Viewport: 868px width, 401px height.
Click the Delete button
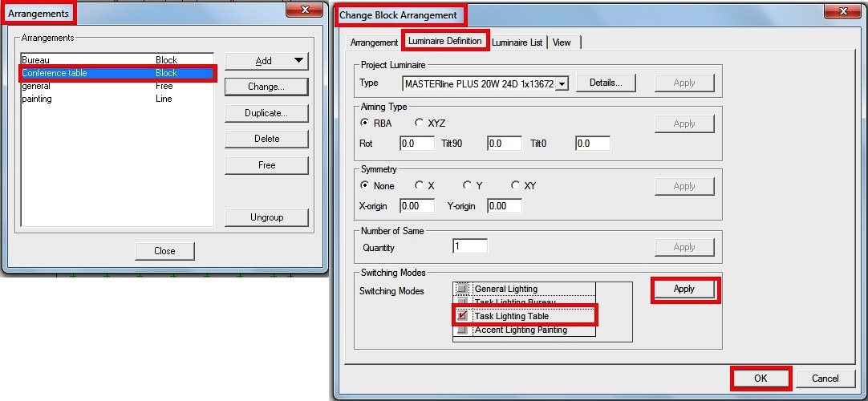tap(266, 139)
